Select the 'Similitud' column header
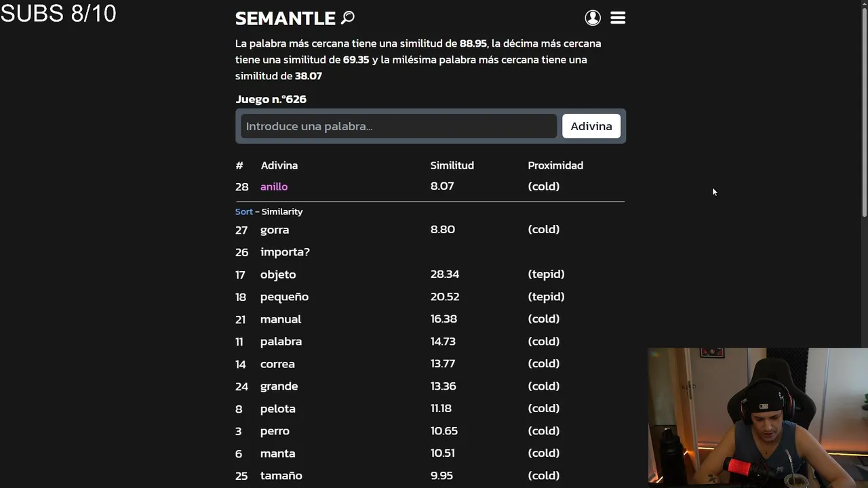This screenshot has width=868, height=488. pos(452,165)
